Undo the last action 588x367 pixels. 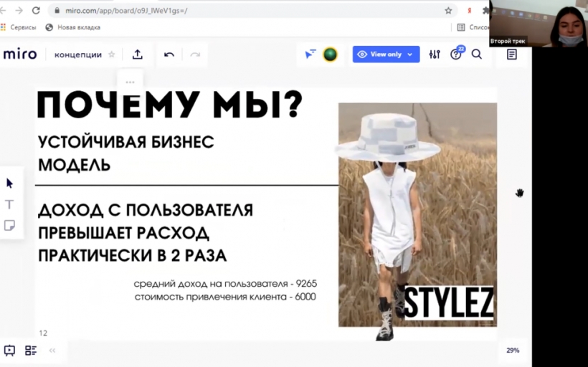(169, 54)
